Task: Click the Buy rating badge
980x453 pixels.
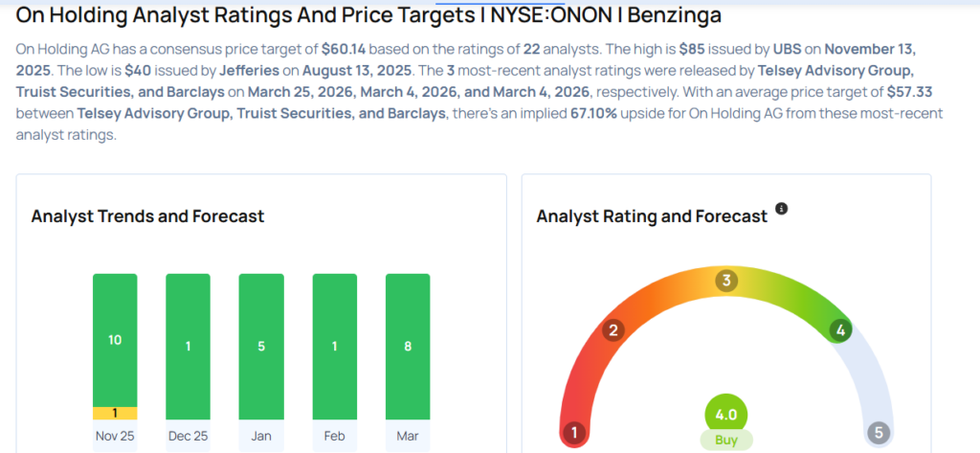Action: (x=725, y=440)
